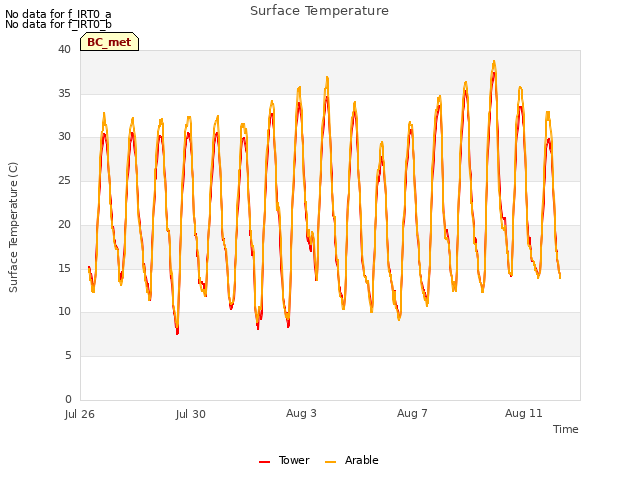Click the 'No data for f_IRT0_a' message
Image resolution: width=640 pixels, height=480 pixels.
[x=58, y=14]
